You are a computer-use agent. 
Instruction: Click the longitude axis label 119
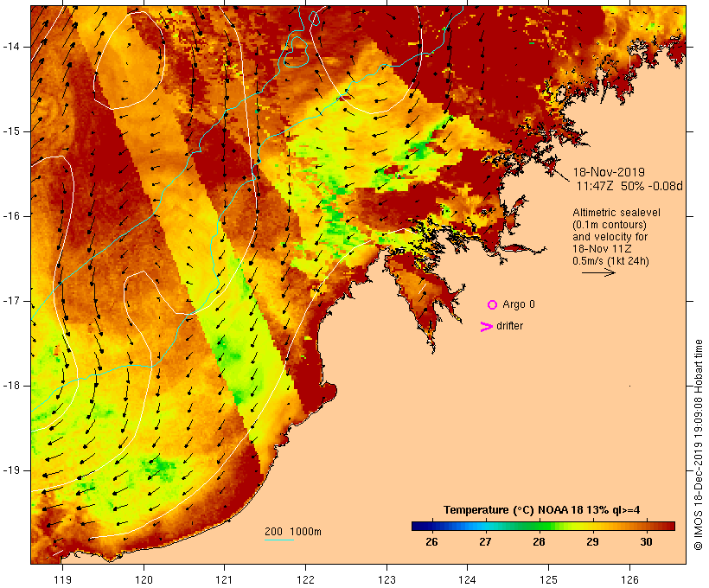click(62, 580)
